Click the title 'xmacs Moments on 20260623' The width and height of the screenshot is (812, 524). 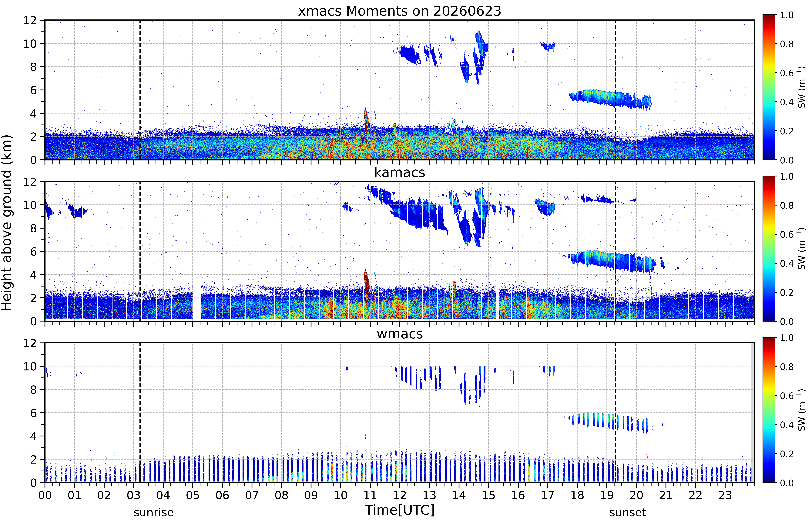400,11
